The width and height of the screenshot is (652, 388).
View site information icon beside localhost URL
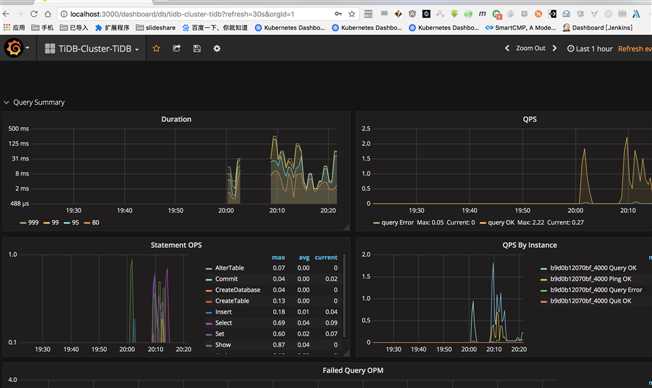point(64,14)
